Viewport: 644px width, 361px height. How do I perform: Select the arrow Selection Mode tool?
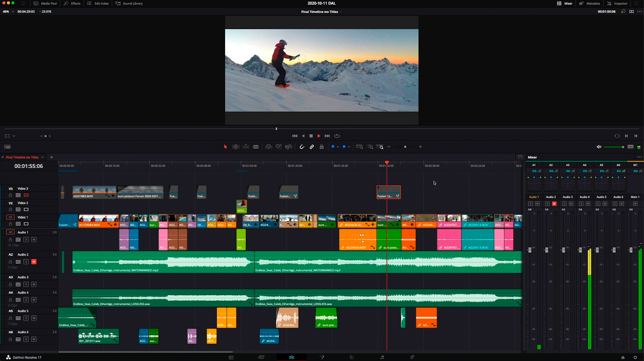click(x=225, y=147)
